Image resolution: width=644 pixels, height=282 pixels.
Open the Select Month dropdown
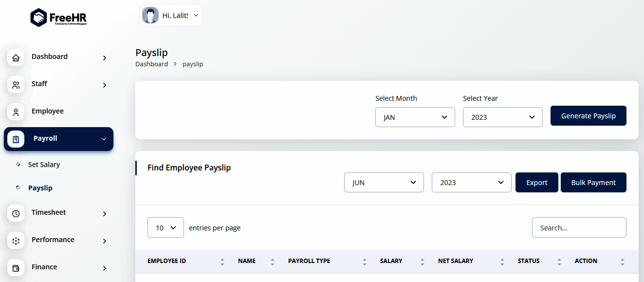(x=415, y=117)
